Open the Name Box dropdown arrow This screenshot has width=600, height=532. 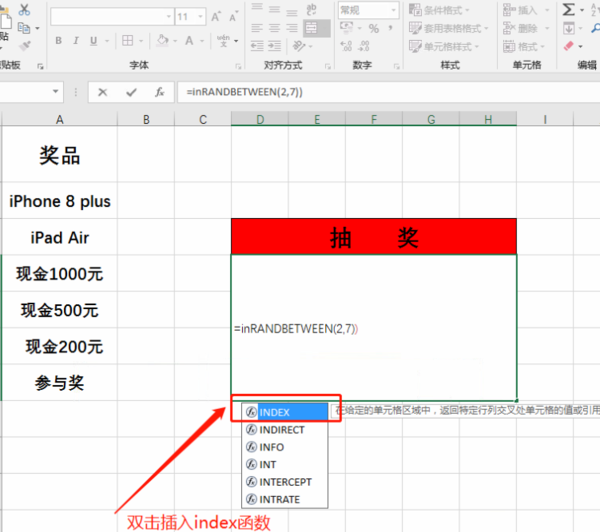pyautogui.click(x=55, y=91)
